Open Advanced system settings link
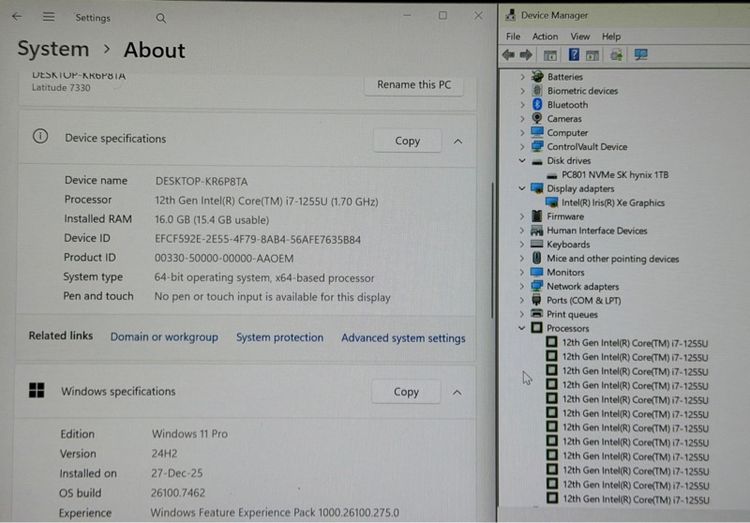This screenshot has width=750, height=523. point(403,338)
